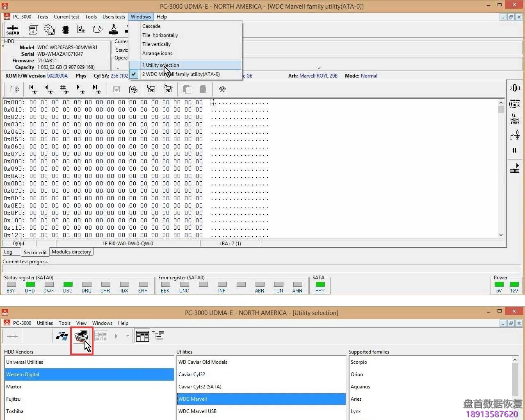Select 1 Utility selection window entry

(x=161, y=65)
